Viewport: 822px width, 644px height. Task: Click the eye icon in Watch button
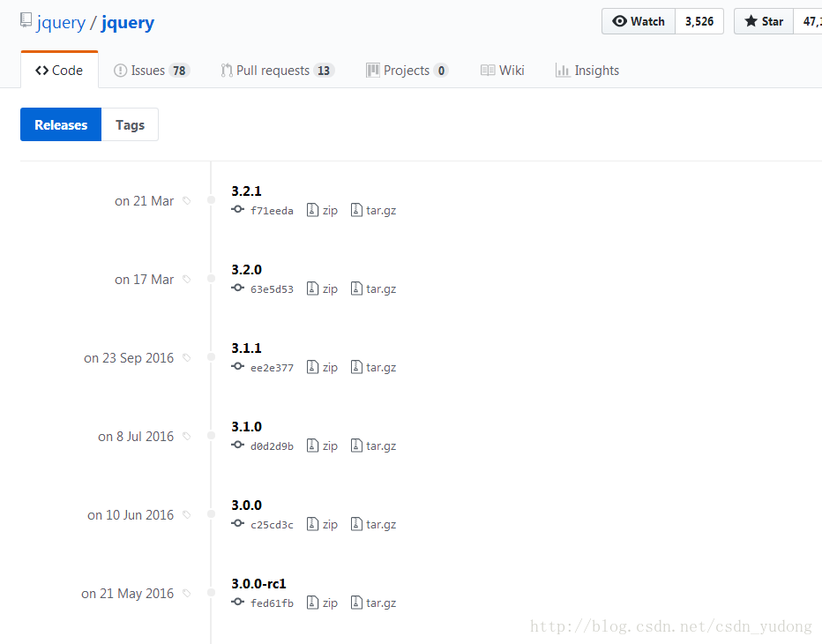(x=620, y=21)
